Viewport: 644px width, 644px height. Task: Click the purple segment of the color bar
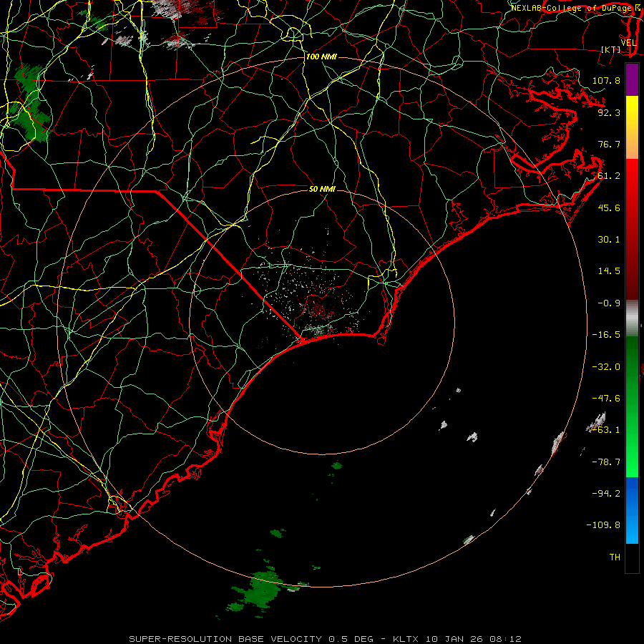click(632, 80)
